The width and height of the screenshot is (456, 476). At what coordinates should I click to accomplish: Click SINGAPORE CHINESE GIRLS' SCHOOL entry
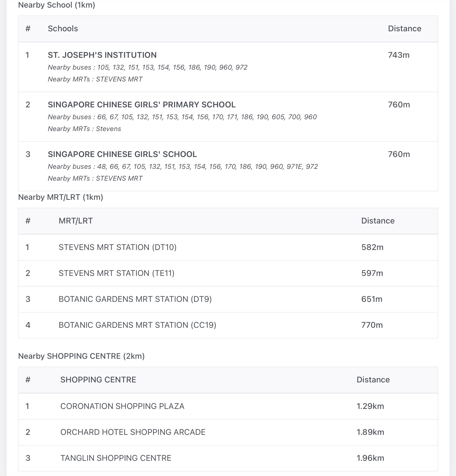(122, 154)
